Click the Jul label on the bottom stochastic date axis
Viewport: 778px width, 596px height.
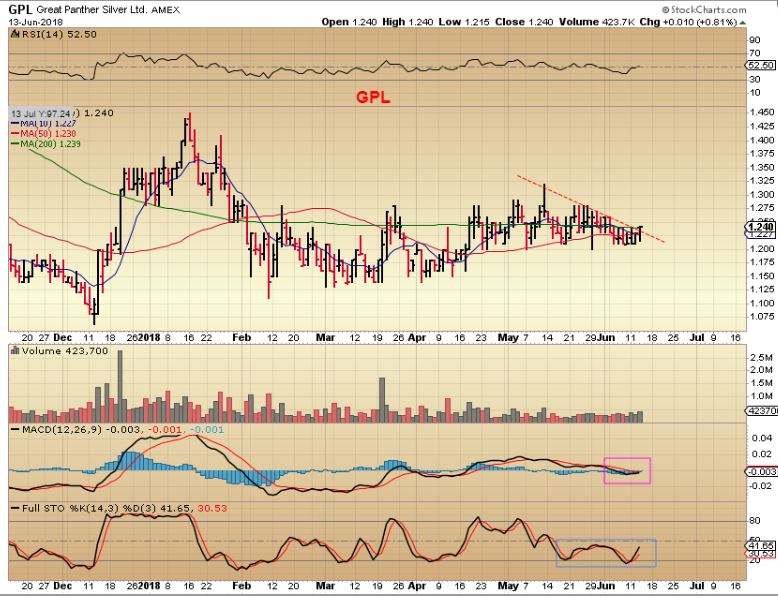click(697, 586)
